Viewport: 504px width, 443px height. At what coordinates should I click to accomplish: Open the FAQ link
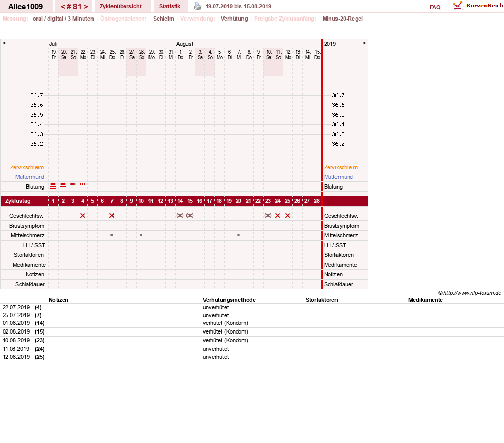[x=435, y=7]
